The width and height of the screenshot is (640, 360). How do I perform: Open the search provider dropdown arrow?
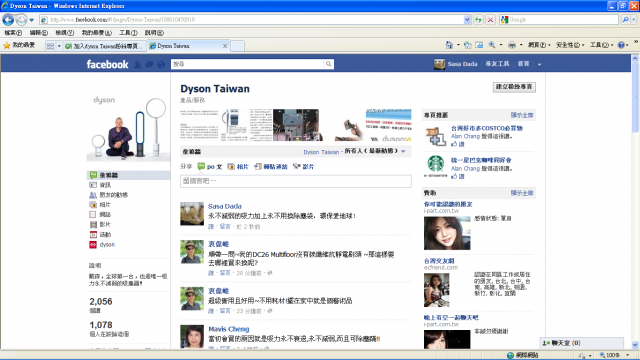click(634, 20)
